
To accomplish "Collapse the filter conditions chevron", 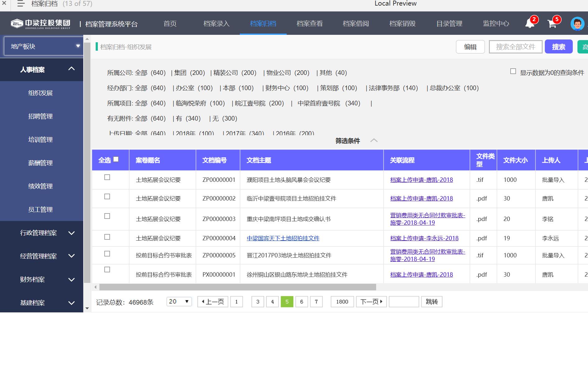I will pos(374,141).
